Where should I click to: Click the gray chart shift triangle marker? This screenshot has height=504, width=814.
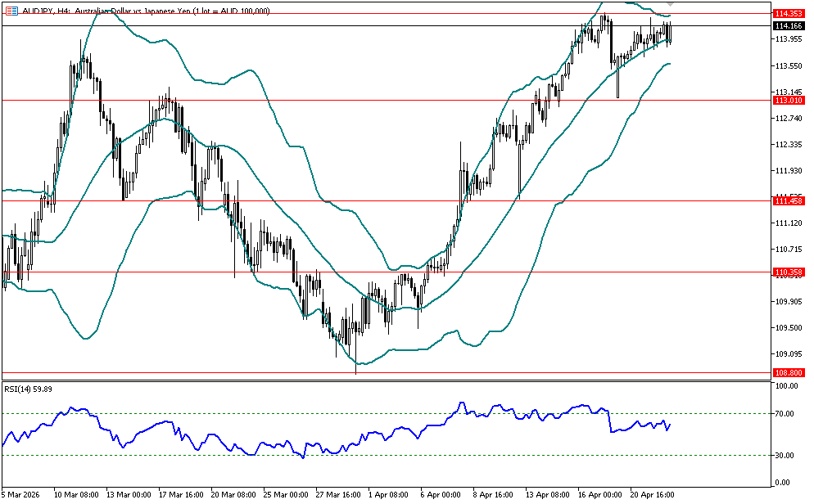(671, 5)
